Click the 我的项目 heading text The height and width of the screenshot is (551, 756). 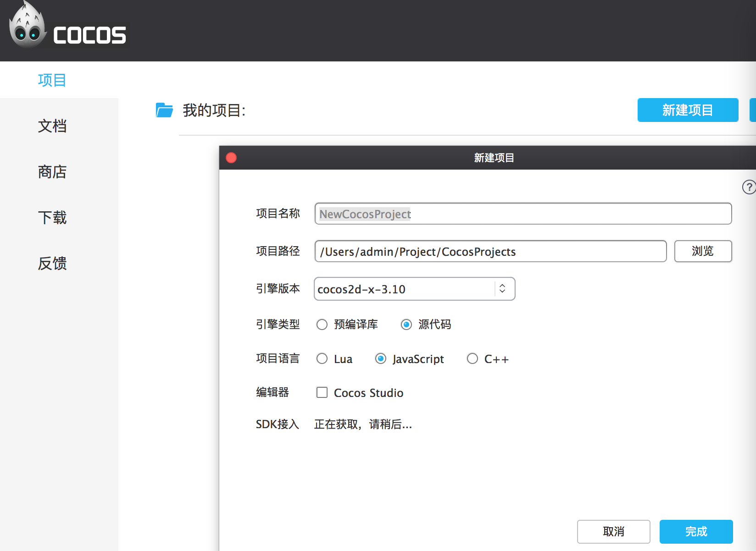[214, 110]
